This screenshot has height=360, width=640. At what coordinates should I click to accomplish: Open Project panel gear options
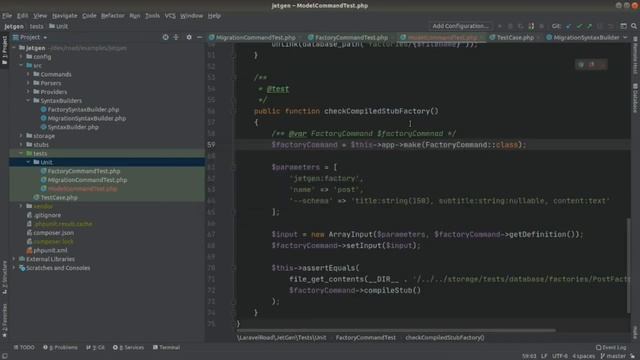189,37
